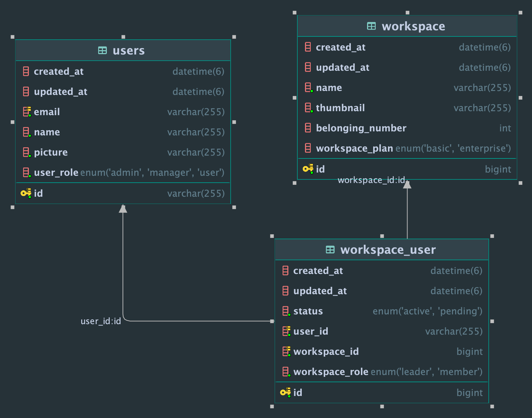Click the enum('basic', 'enterprise') type
This screenshot has width=532, height=418.
(453, 148)
